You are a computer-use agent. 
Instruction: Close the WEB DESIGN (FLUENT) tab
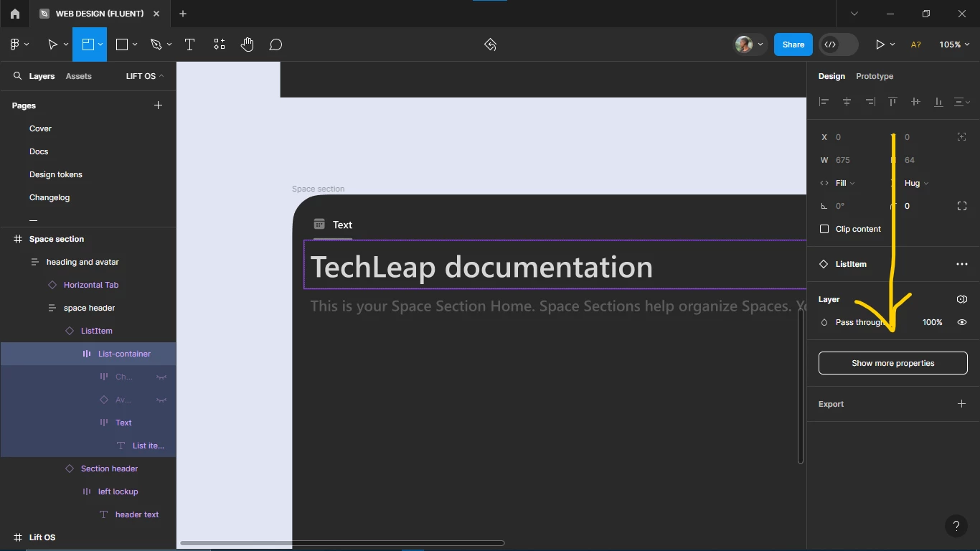pos(156,14)
